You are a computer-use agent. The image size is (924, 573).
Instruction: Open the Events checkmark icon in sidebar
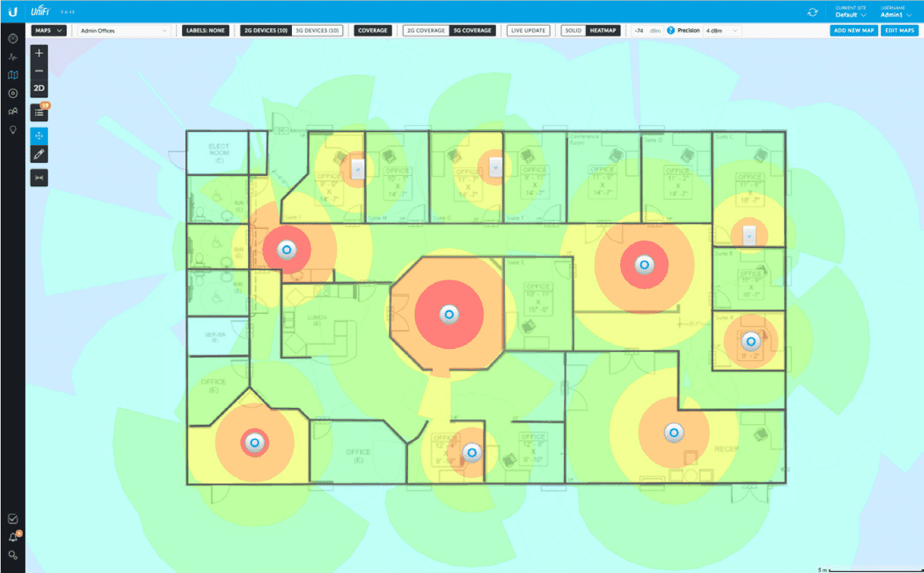point(12,519)
